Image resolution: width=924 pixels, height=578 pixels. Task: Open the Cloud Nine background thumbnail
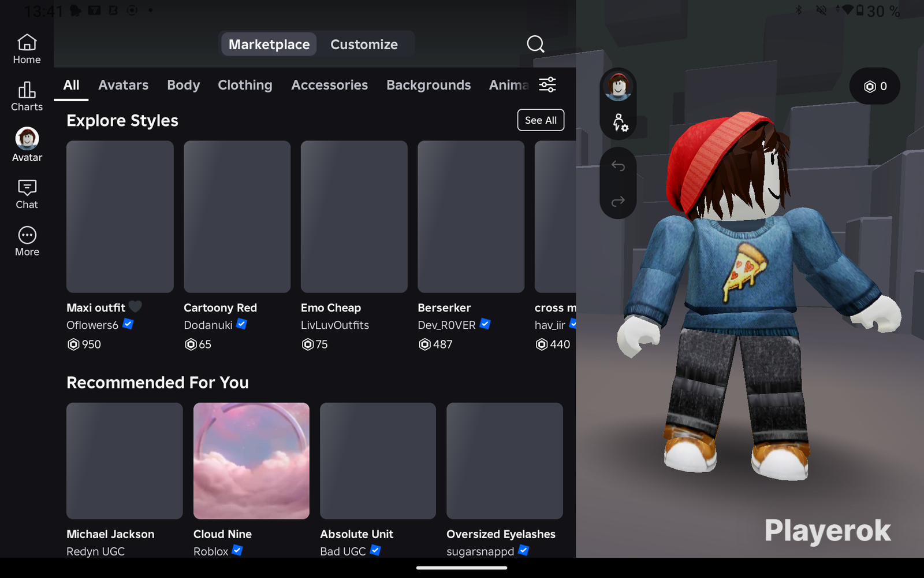251,461
